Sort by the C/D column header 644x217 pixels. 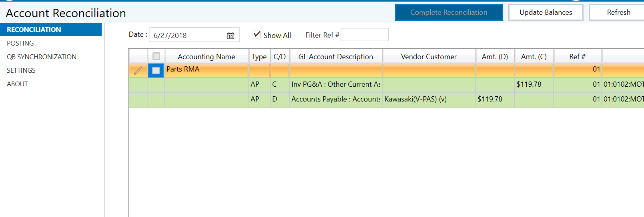coord(280,56)
